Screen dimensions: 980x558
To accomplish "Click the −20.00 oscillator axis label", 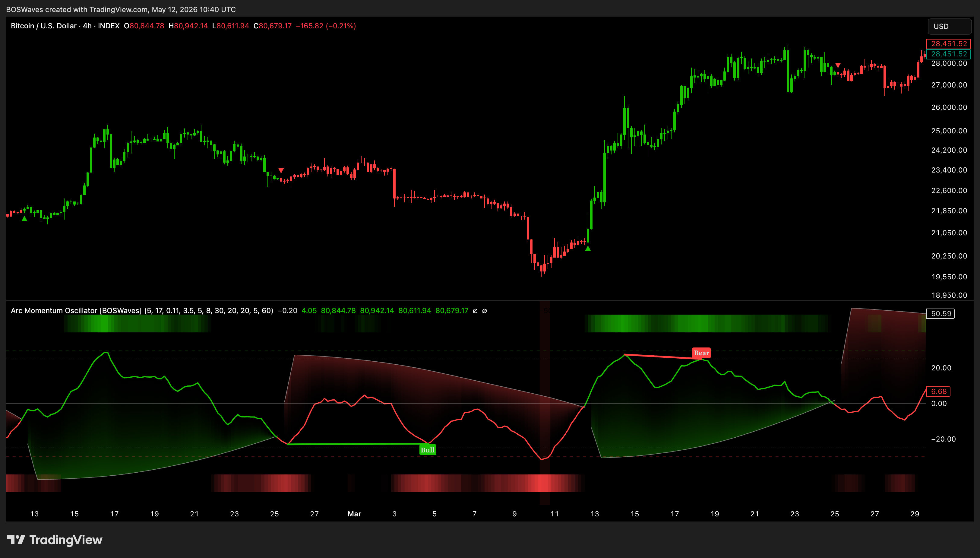I will pyautogui.click(x=943, y=439).
